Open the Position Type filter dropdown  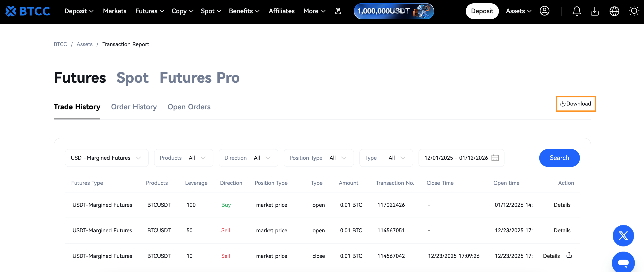[x=318, y=158]
